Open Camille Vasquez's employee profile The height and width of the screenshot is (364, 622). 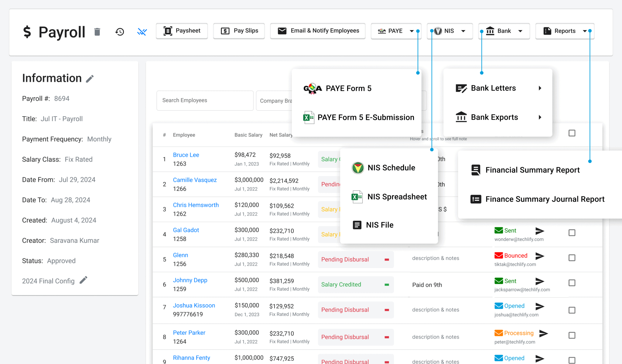195,180
